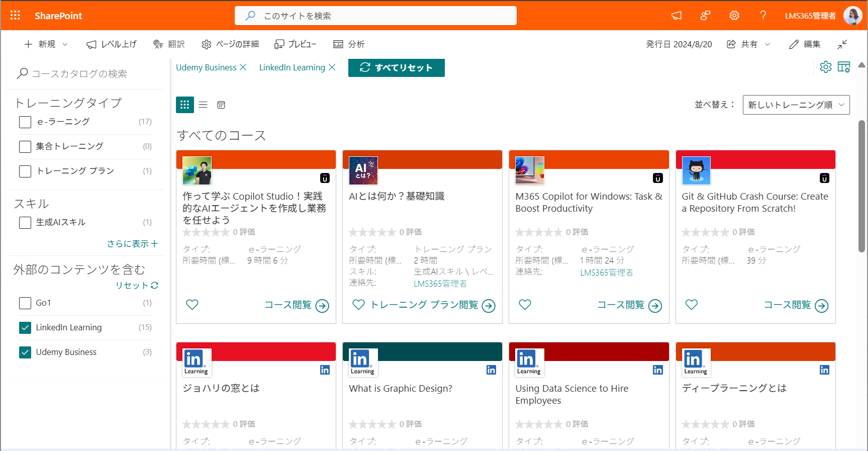Uncheck the Udemy Business filter
This screenshot has width=868, height=451.
pyautogui.click(x=25, y=352)
